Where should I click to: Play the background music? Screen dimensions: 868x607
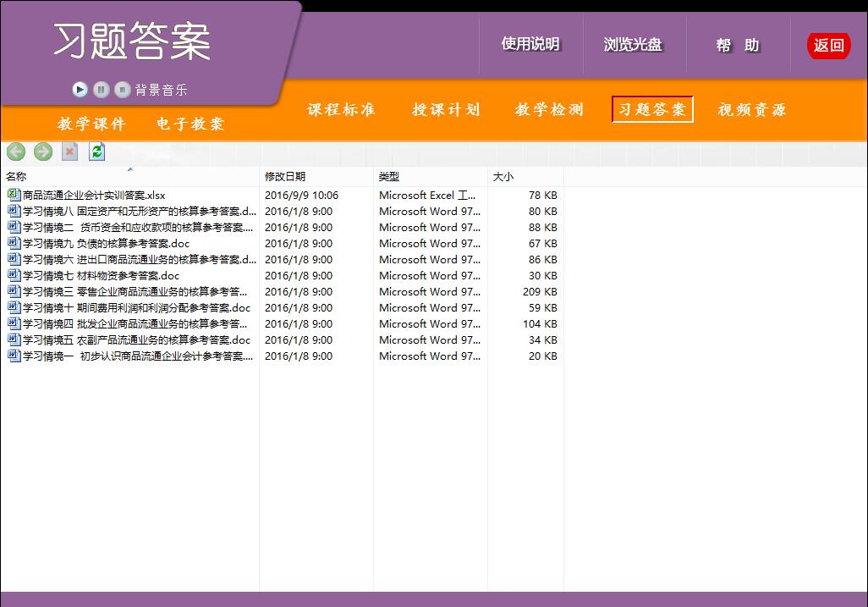pyautogui.click(x=80, y=89)
